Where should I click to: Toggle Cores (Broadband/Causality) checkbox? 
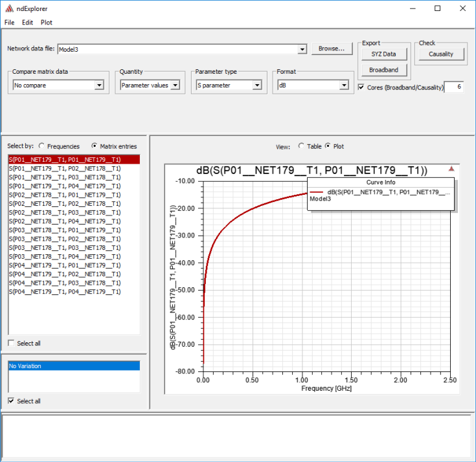(361, 87)
